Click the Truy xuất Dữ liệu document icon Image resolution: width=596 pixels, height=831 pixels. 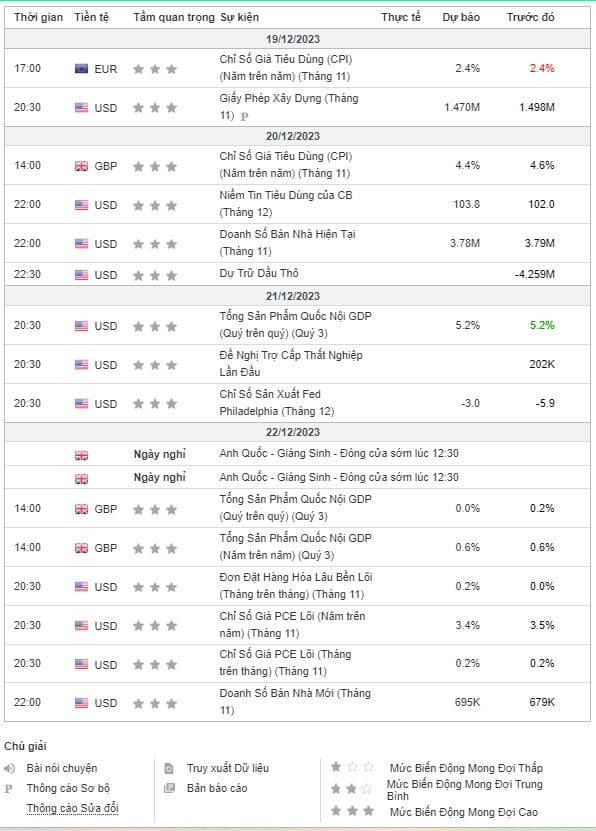pos(169,768)
